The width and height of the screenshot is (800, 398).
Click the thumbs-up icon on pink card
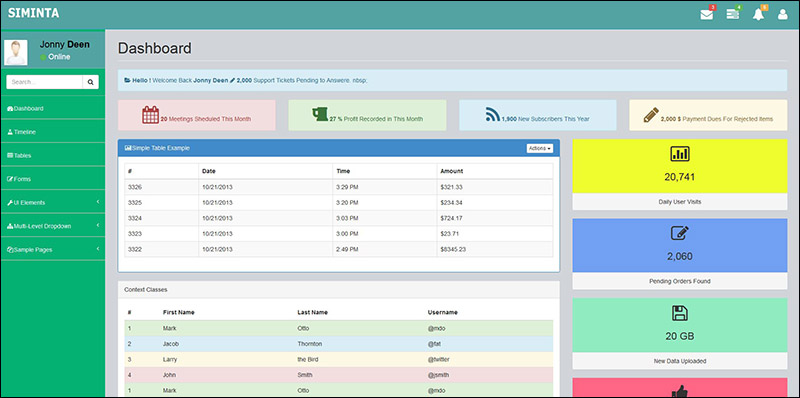680,391
